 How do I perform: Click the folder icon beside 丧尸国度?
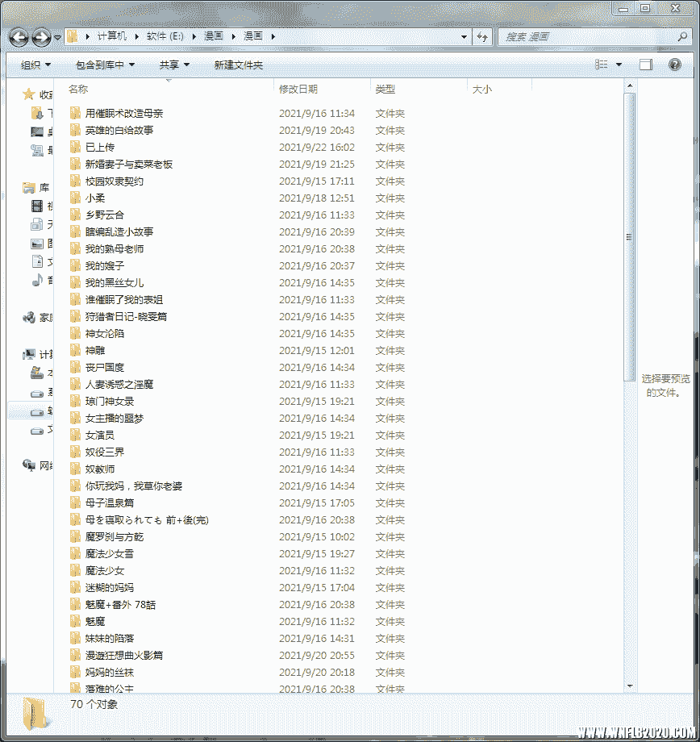75,367
